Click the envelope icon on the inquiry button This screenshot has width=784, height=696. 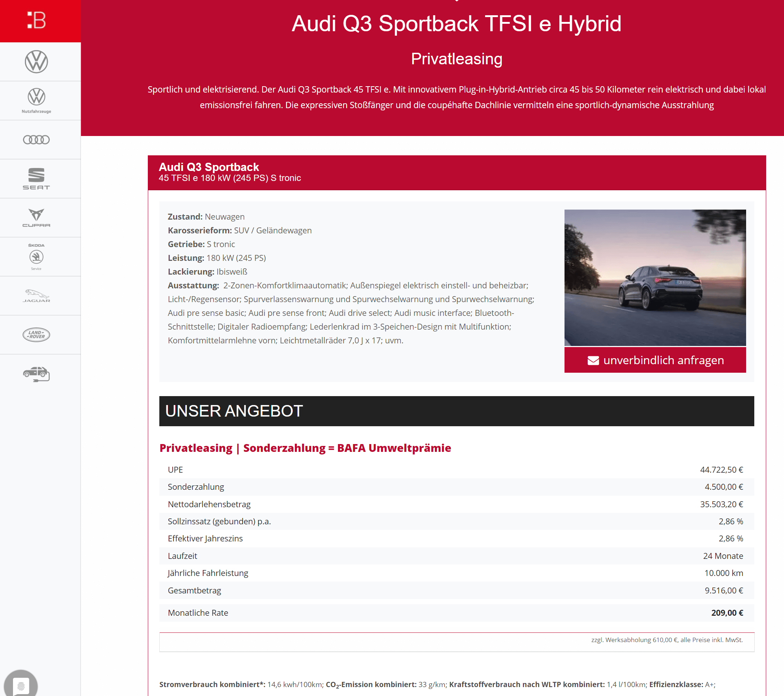click(x=593, y=360)
